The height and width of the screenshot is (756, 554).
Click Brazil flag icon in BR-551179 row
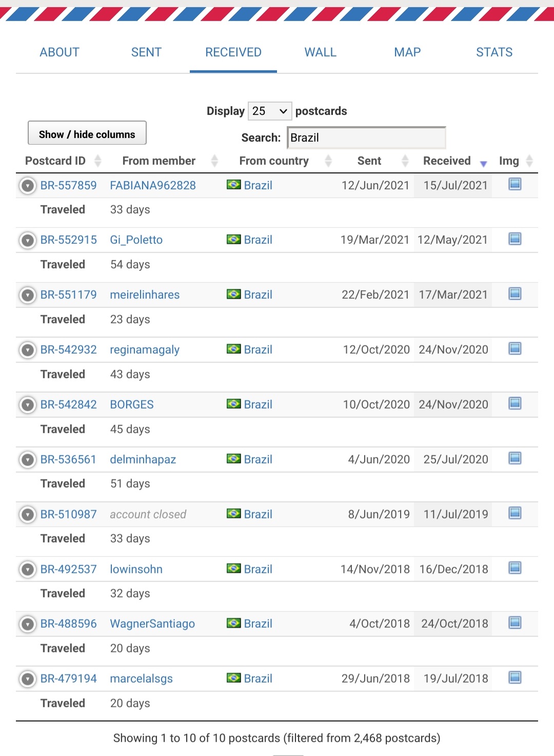point(234,294)
